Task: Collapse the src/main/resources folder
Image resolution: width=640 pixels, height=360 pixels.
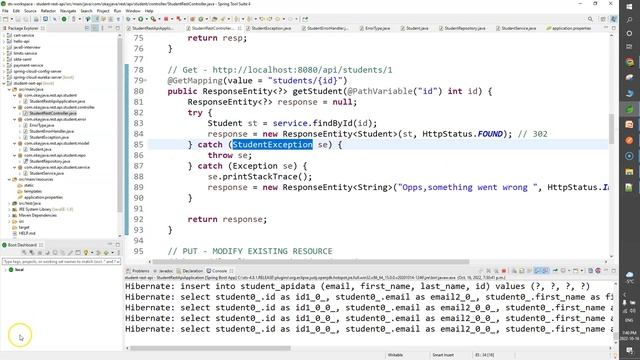Action: point(9,179)
